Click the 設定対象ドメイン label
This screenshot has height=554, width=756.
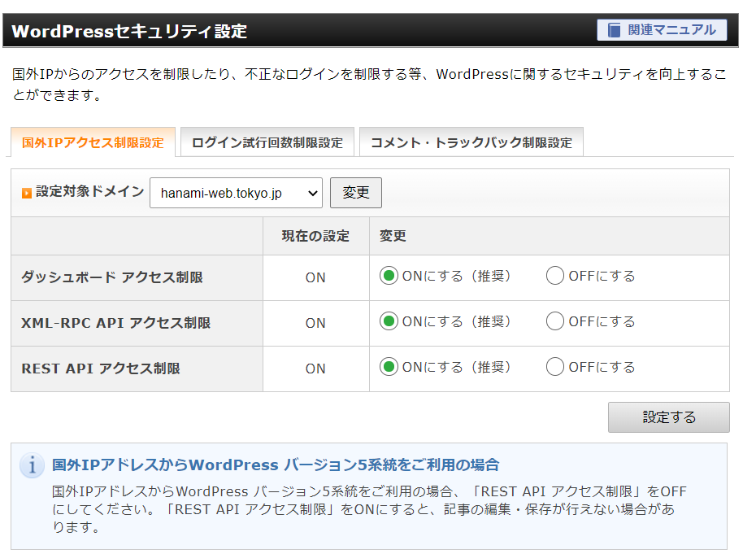(x=90, y=192)
